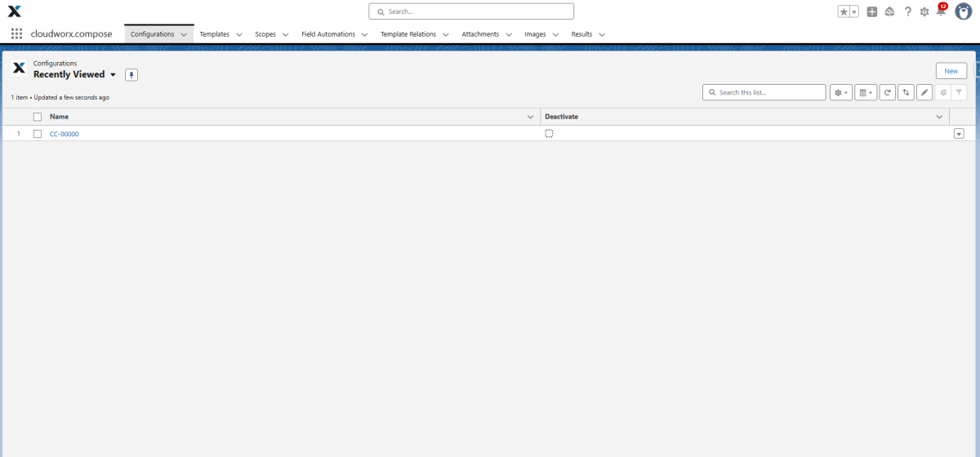Select the CC-00000 row checkbox
980x457 pixels.
tap(38, 134)
